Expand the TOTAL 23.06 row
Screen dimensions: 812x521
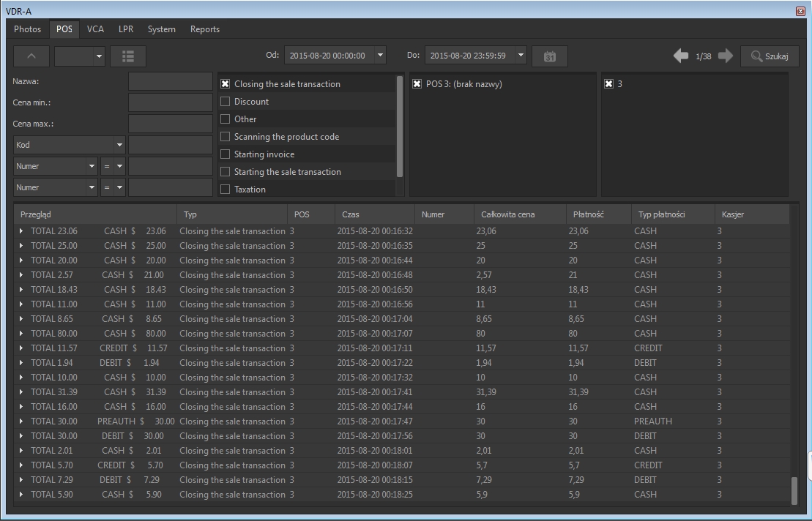point(21,231)
